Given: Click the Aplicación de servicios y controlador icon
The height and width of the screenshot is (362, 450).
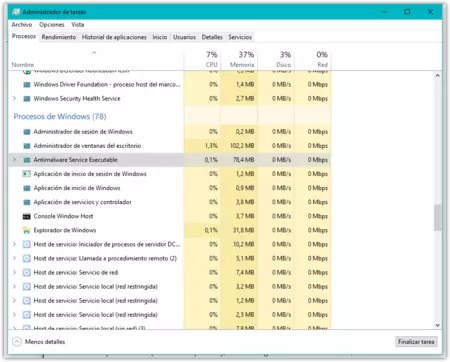Looking at the screenshot, I should tap(27, 202).
